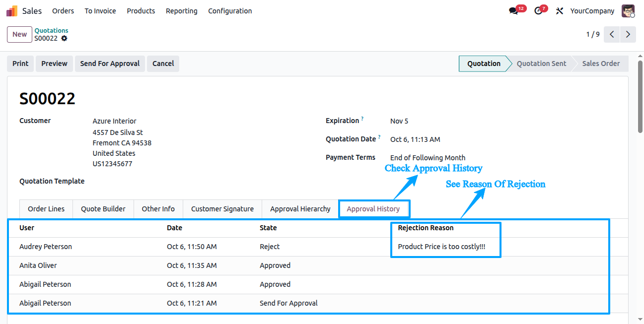
Task: Click the Send For Approval button
Action: (x=110, y=64)
